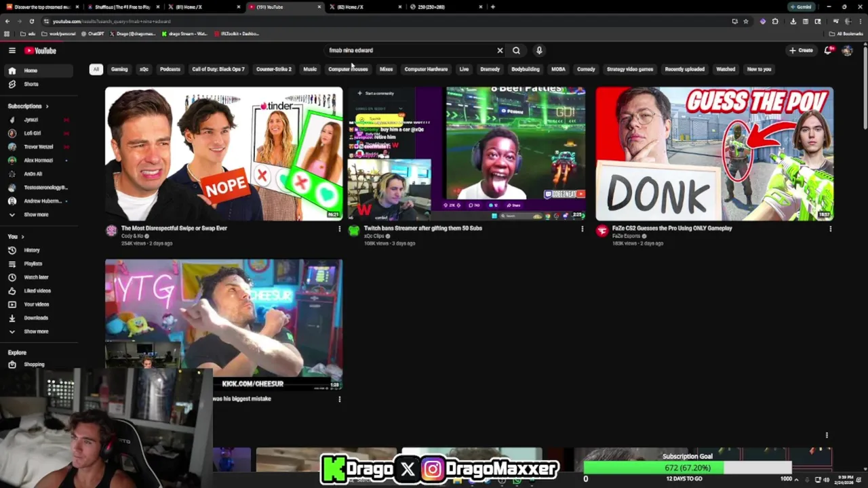Clear the search box with the X
The height and width of the screenshot is (488, 868).
(500, 50)
